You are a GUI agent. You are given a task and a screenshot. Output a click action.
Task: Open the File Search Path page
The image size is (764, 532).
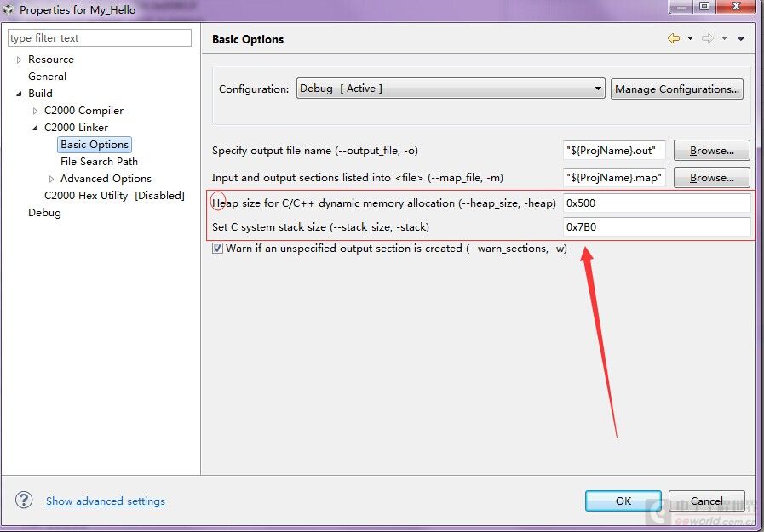pos(99,162)
